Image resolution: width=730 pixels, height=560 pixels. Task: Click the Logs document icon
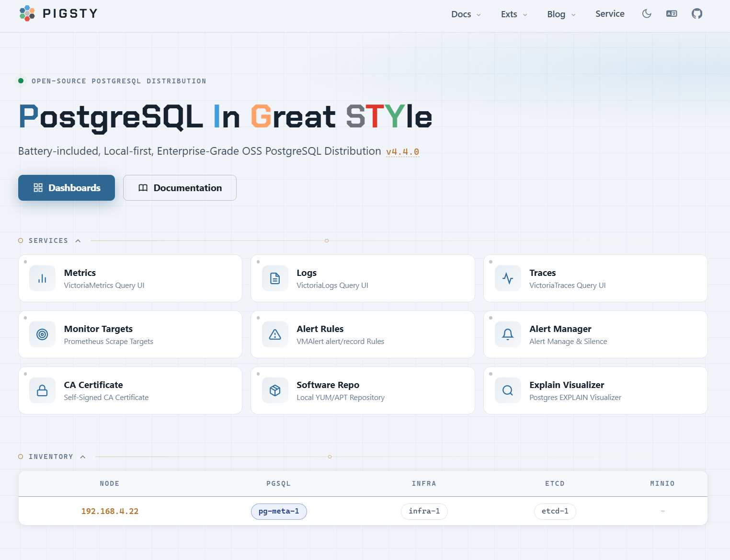click(275, 278)
